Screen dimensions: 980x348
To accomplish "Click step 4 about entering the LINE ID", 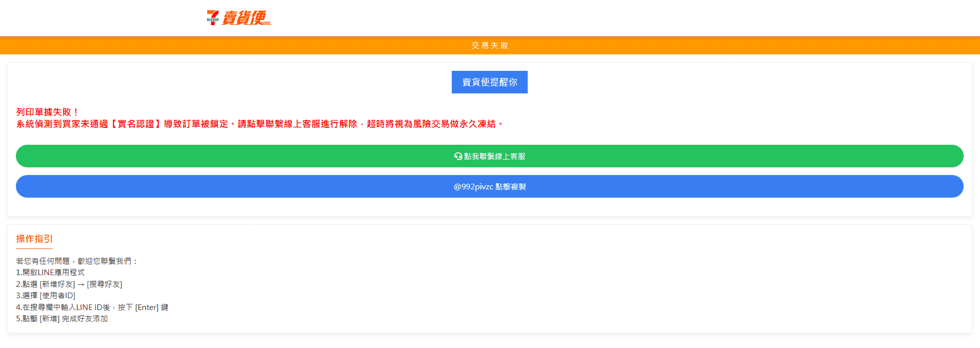I will point(92,307).
